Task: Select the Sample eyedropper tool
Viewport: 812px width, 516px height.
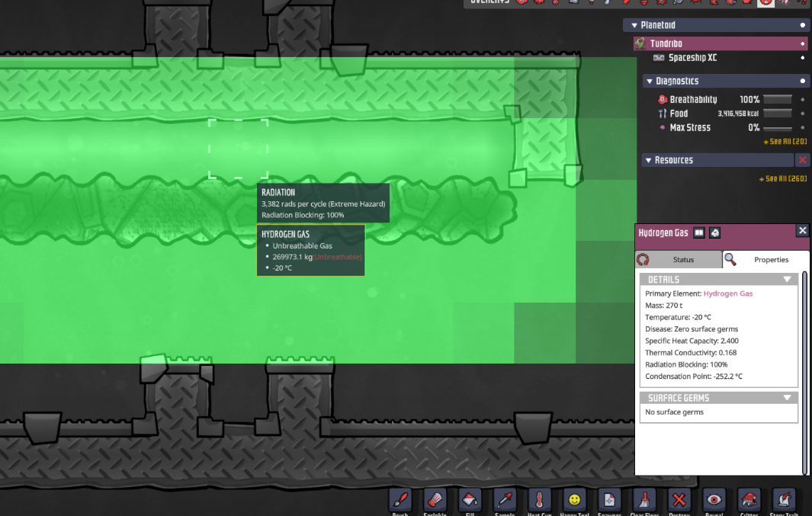Action: click(x=505, y=500)
